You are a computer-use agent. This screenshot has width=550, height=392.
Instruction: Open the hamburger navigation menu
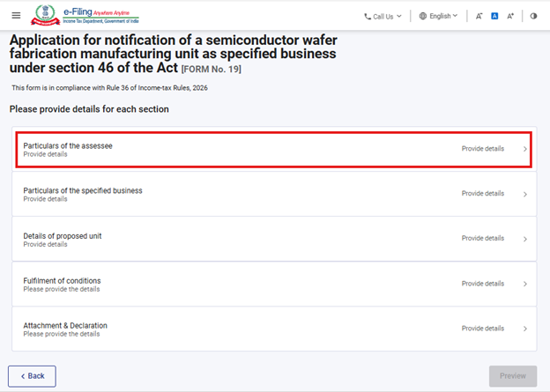pyautogui.click(x=16, y=16)
